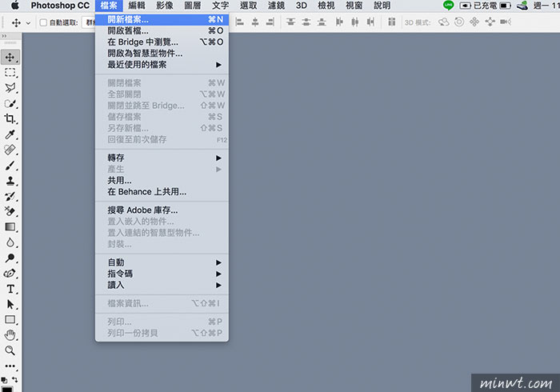Select the Blur droplet tool
The width and height of the screenshot is (560, 392).
10,242
